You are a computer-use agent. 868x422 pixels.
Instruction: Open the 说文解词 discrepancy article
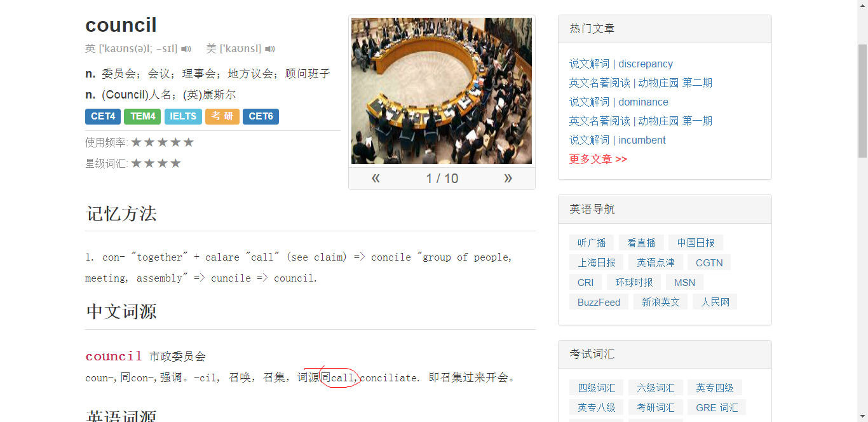[621, 64]
